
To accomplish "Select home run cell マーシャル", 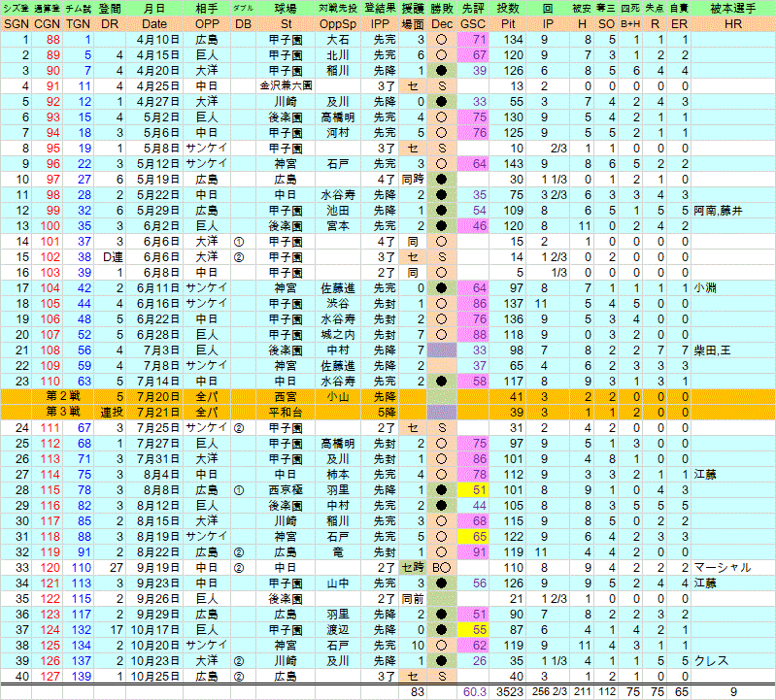I will [x=723, y=568].
